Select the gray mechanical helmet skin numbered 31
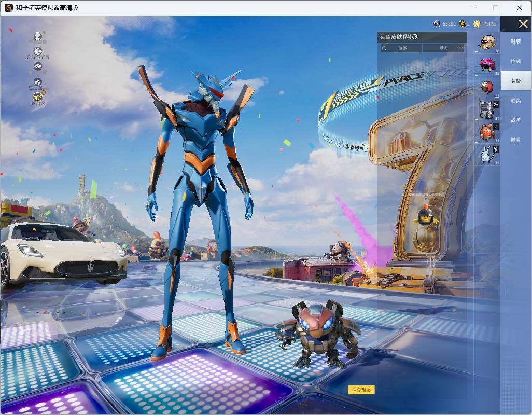Screen dimensions: 532x415 tap(488, 109)
